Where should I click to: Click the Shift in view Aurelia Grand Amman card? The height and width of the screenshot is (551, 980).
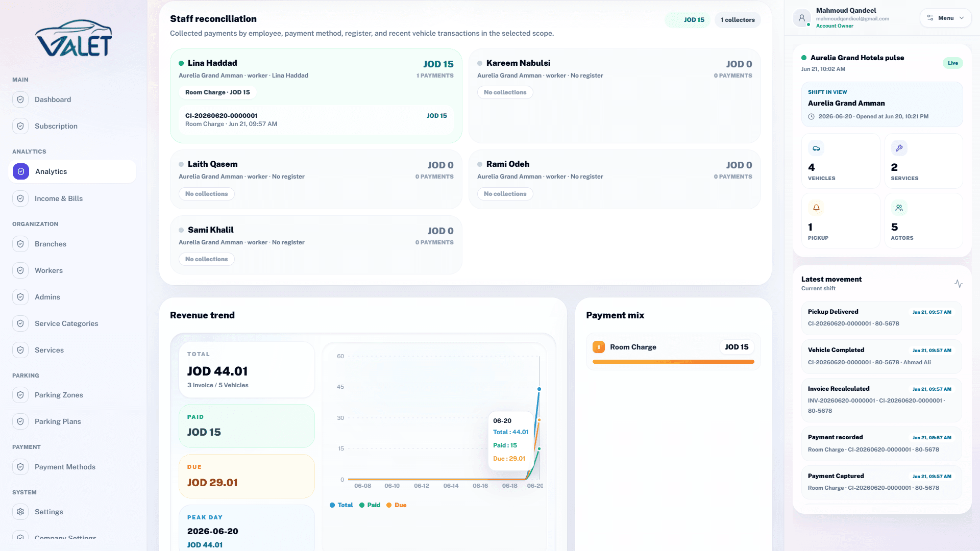tap(881, 104)
